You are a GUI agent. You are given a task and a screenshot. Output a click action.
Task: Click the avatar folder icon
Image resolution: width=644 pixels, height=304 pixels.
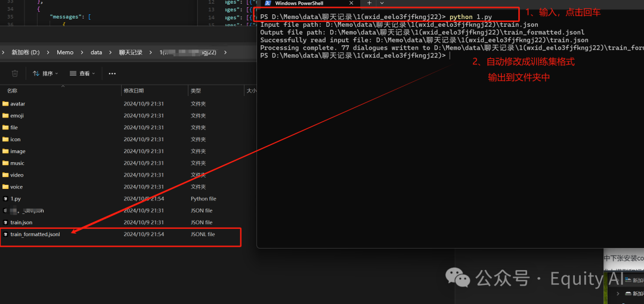click(5, 104)
